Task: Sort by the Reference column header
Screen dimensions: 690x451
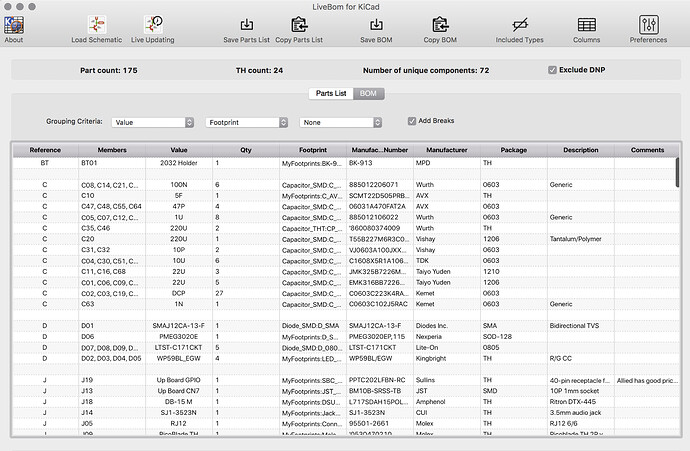Action: point(45,150)
